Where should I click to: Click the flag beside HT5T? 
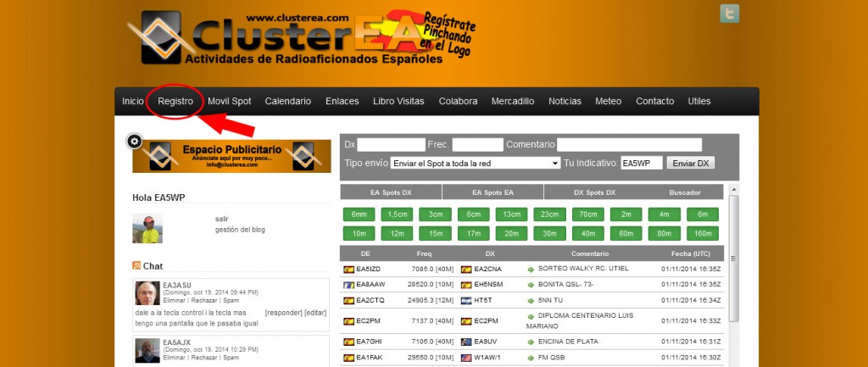coord(466,300)
